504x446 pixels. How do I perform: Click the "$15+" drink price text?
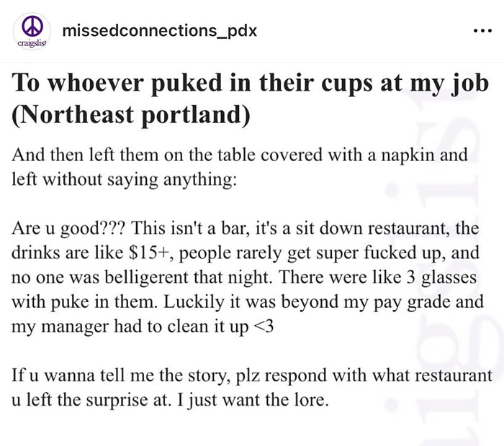coord(149,252)
